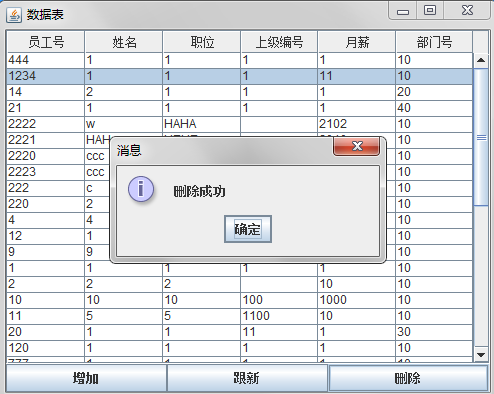
Task: Click the 职位 column header
Action: (x=202, y=42)
